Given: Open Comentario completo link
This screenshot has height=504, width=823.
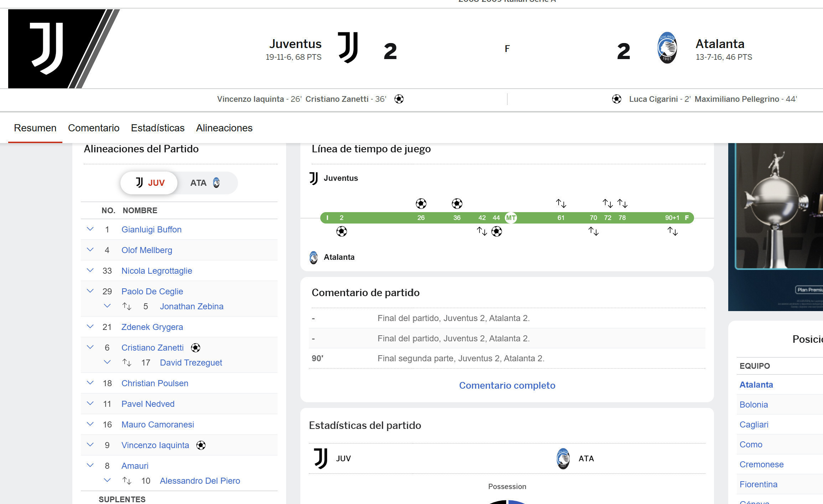Looking at the screenshot, I should (x=507, y=385).
